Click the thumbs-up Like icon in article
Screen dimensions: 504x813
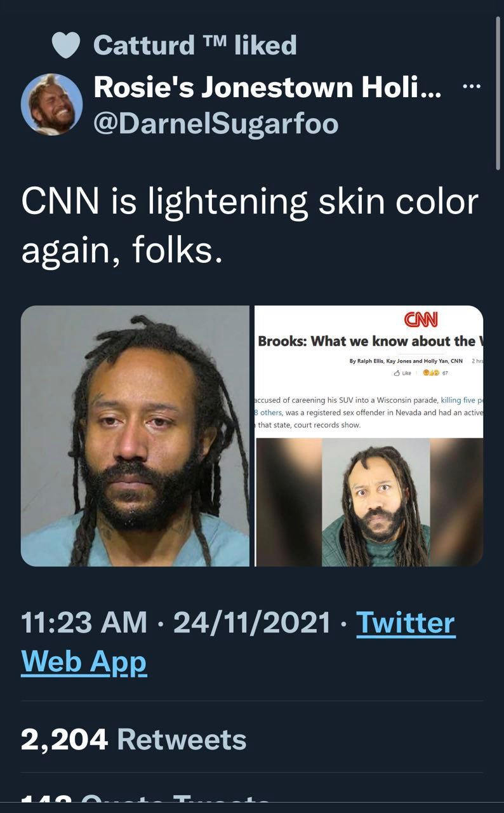click(397, 373)
